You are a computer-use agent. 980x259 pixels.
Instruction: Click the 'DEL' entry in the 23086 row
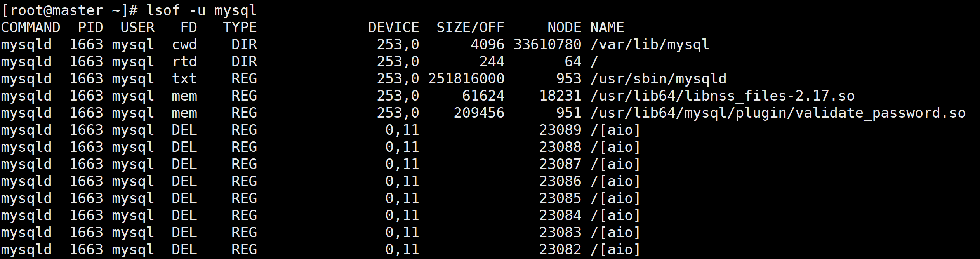[184, 181]
